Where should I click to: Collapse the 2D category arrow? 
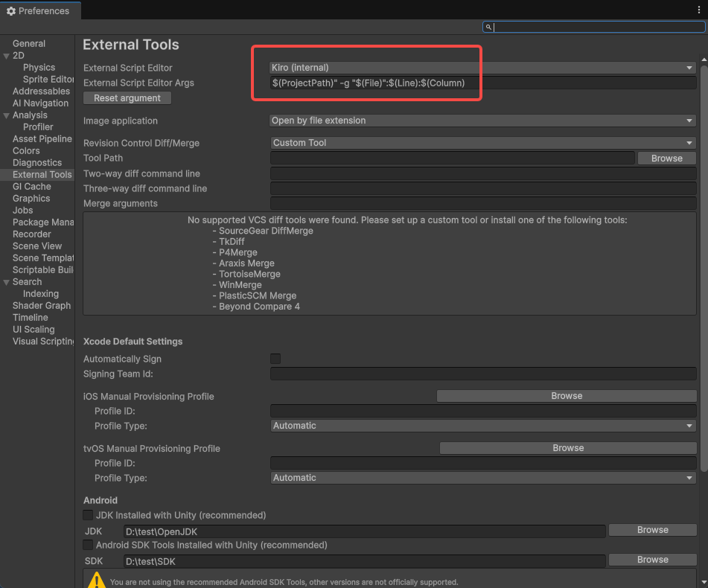(x=6, y=56)
